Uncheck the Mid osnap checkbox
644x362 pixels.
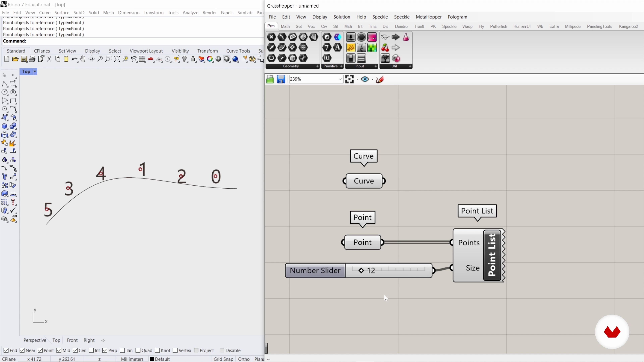click(59, 350)
